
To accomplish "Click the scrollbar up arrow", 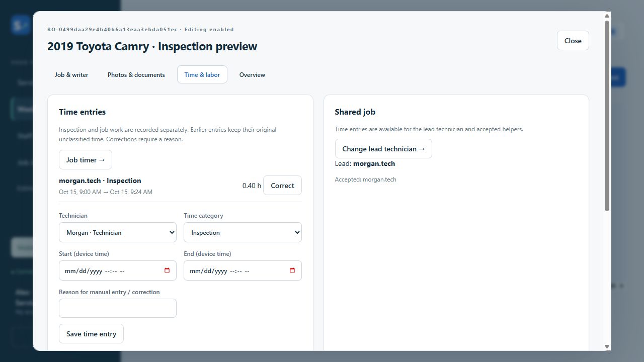I will click(607, 16).
